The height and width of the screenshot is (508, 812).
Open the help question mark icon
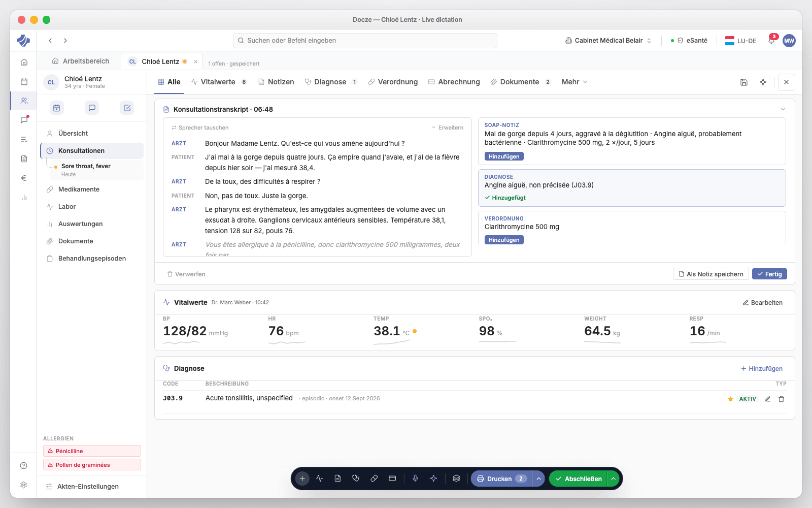click(x=23, y=465)
